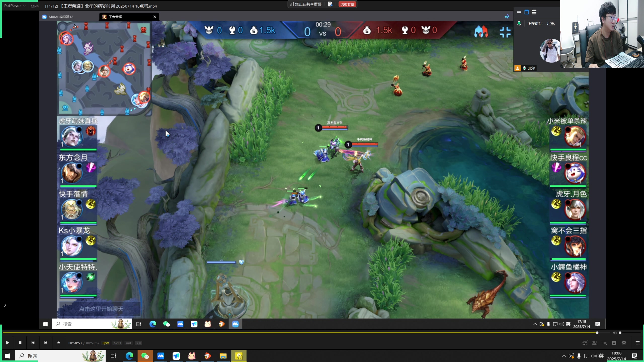Screen dimensions: 644x362
Task: Click the AAC audio codec indicator
Action: (x=129, y=343)
